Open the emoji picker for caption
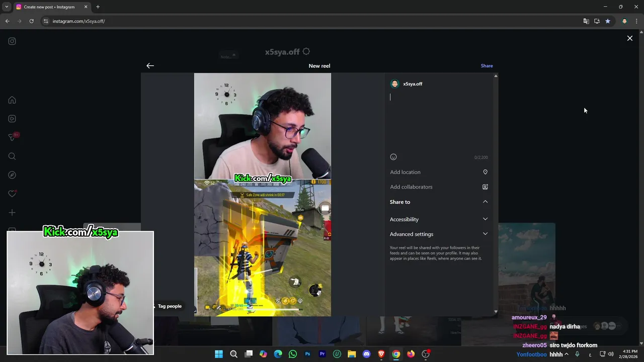Image resolution: width=644 pixels, height=362 pixels. 393,157
